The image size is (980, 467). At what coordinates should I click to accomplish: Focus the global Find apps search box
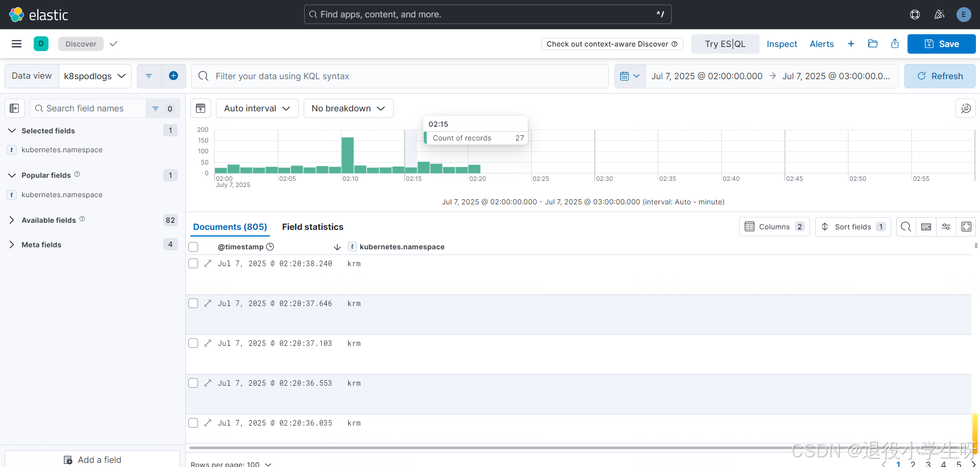[x=487, y=14]
